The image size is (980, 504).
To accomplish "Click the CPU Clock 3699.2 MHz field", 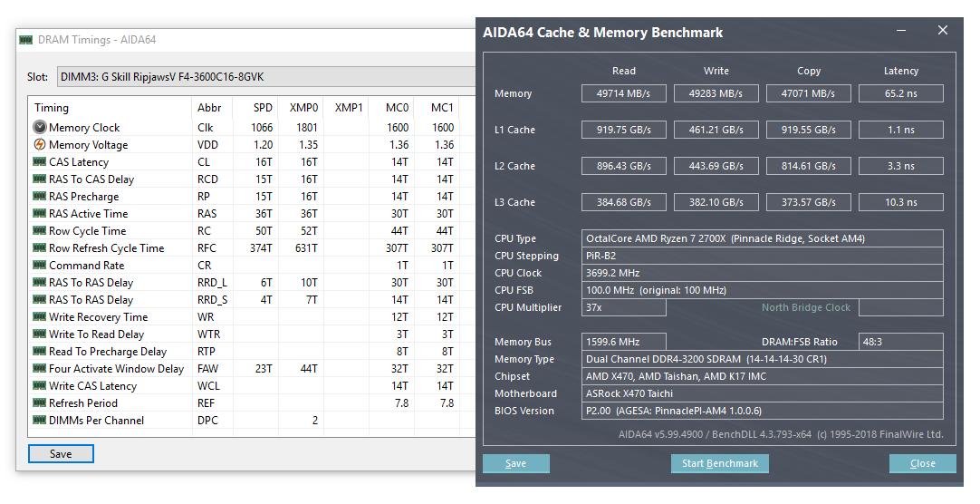I will point(763,273).
